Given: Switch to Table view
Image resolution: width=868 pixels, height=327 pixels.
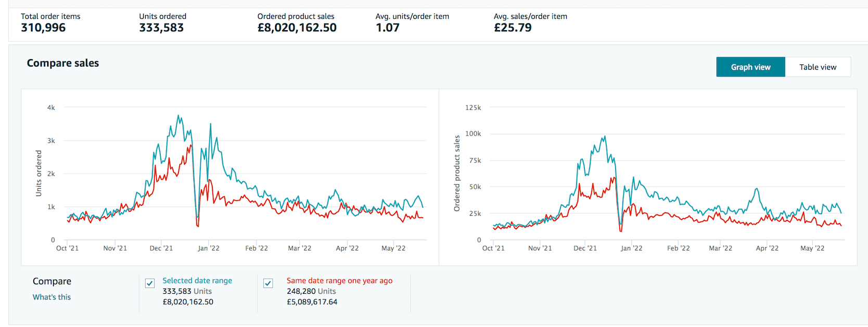Looking at the screenshot, I should pyautogui.click(x=818, y=67).
